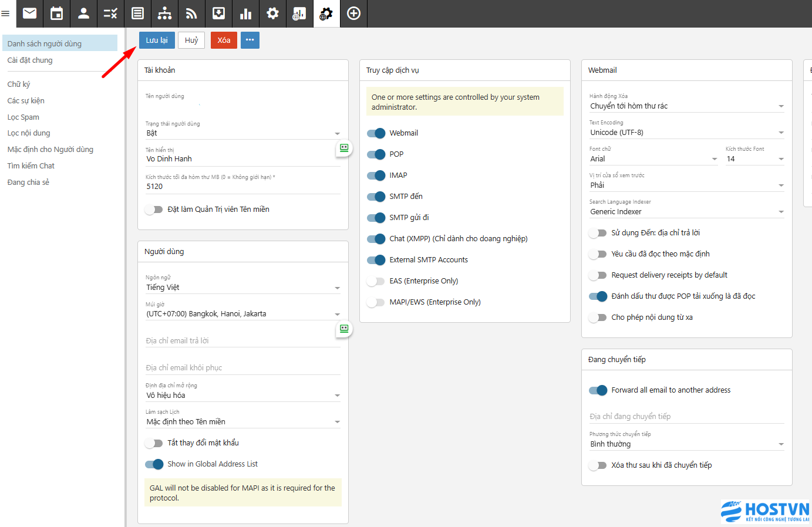Click the Lưu lại save button

157,40
